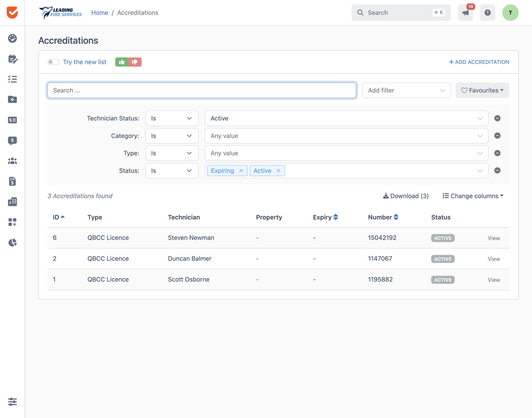Viewport: 532px width, 418px height.
Task: Remove the Active status tag
Action: click(278, 171)
